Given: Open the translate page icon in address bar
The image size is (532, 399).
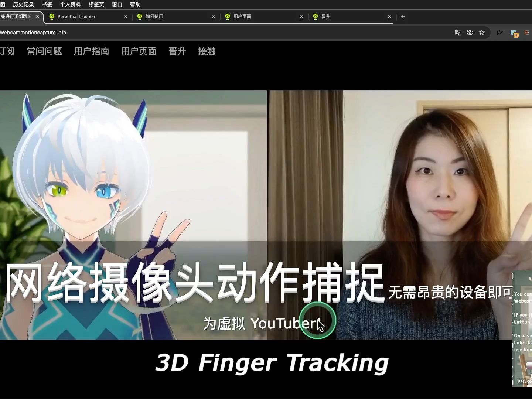Looking at the screenshot, I should (458, 33).
